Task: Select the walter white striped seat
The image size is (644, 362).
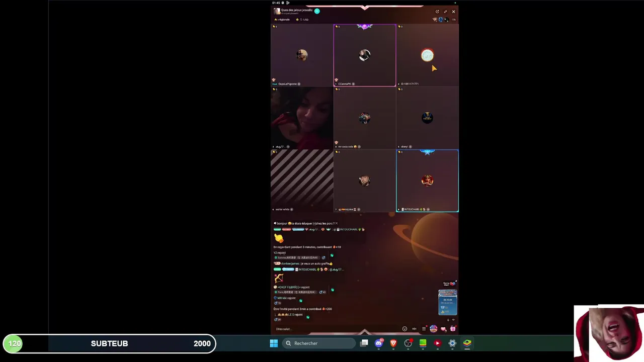Action: 302,181
